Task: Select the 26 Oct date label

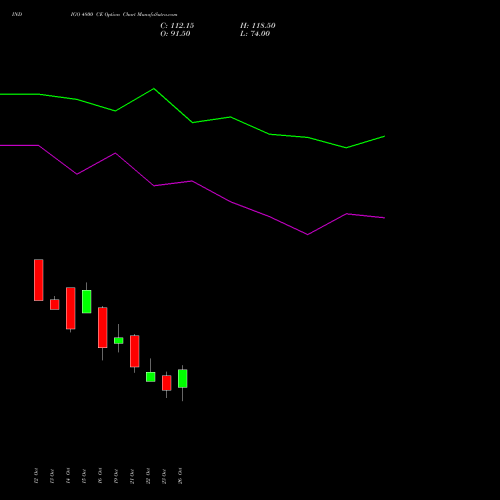Action: (x=180, y=476)
